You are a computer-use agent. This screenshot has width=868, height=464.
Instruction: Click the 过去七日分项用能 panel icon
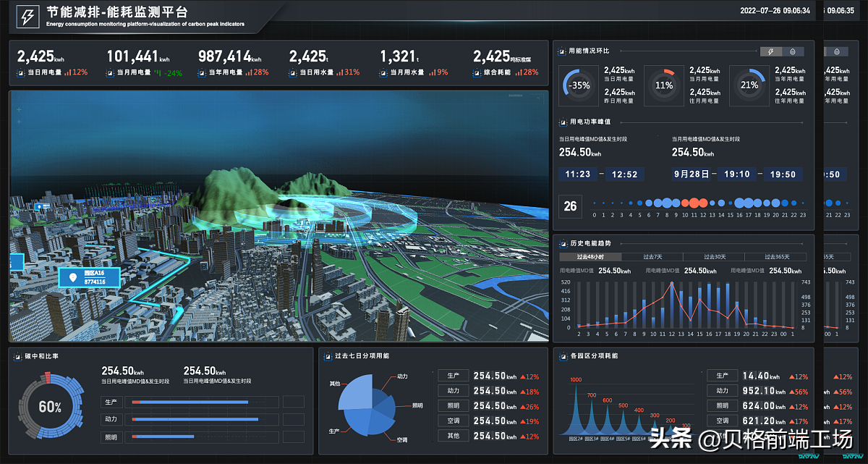[328, 356]
